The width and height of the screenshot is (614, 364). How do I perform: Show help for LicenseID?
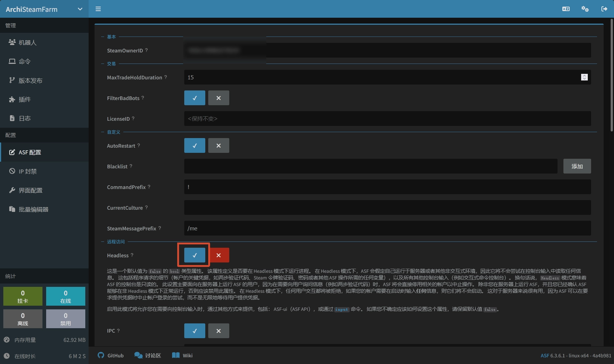point(133,119)
